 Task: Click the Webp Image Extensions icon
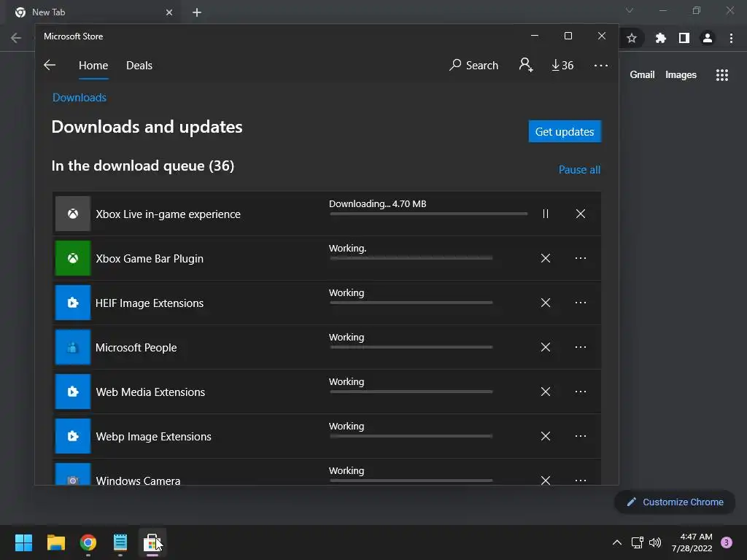[x=73, y=436]
